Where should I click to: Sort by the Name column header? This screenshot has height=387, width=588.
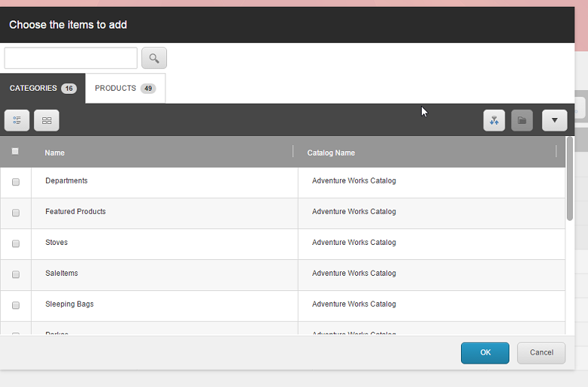tap(54, 153)
